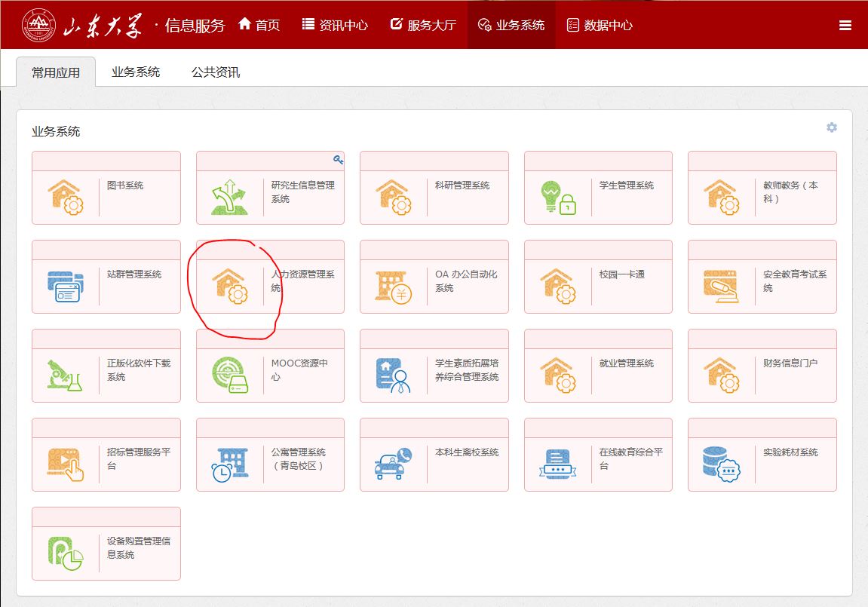868x607 pixels.
Task: Switch to the 公共资讯 tab
Action: [x=215, y=72]
